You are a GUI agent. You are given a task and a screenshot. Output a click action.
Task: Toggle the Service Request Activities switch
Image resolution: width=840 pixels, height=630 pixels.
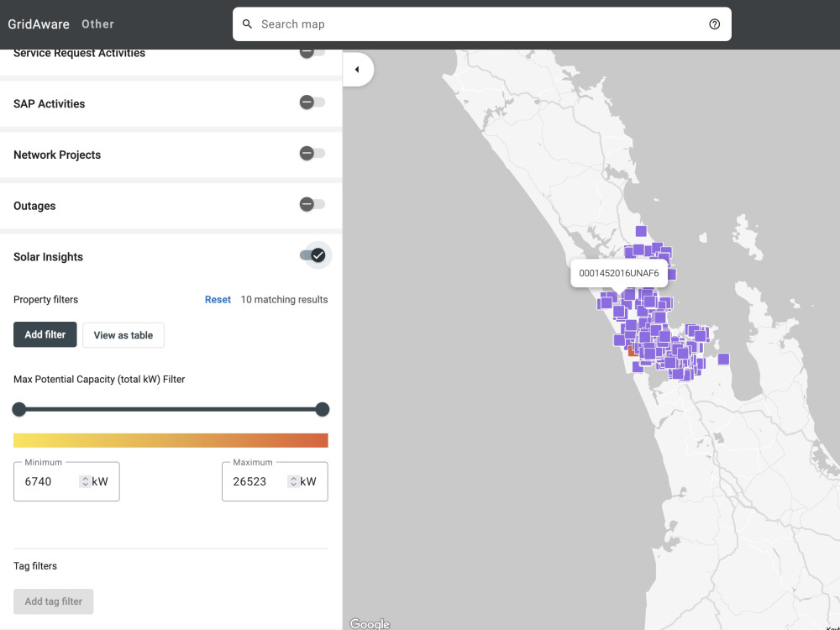[312, 52]
